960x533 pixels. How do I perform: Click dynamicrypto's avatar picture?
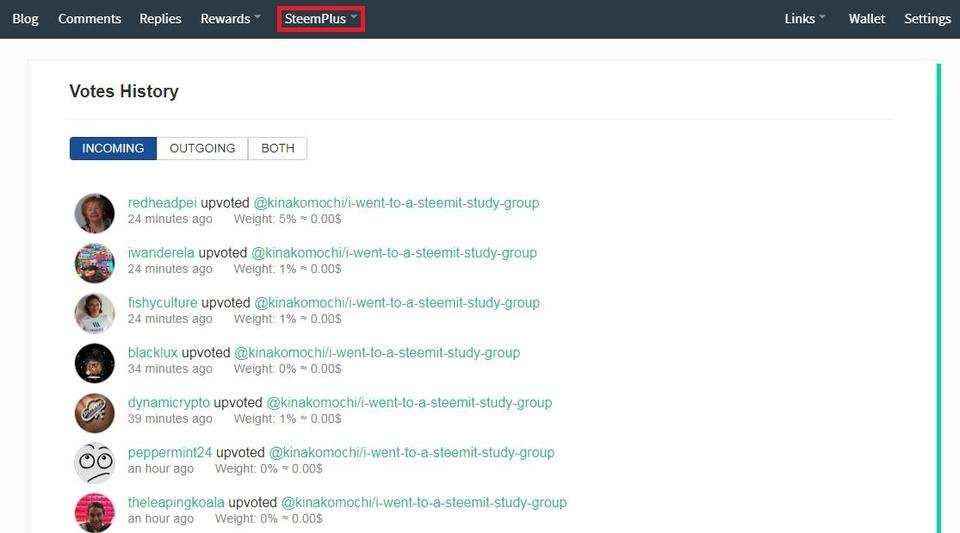pyautogui.click(x=94, y=413)
